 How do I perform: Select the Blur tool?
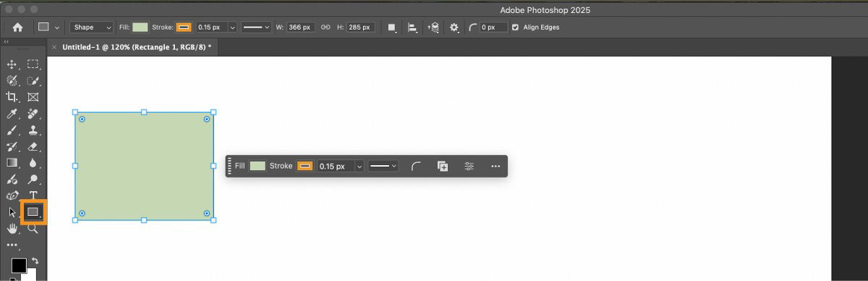33,163
